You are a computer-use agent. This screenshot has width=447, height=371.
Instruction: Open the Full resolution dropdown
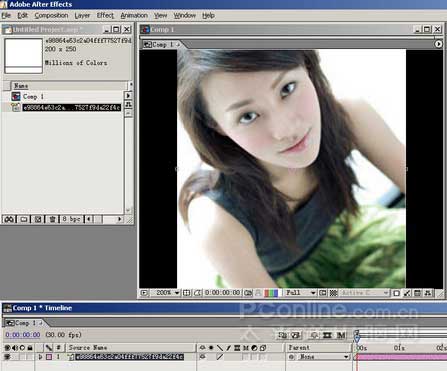(300, 293)
